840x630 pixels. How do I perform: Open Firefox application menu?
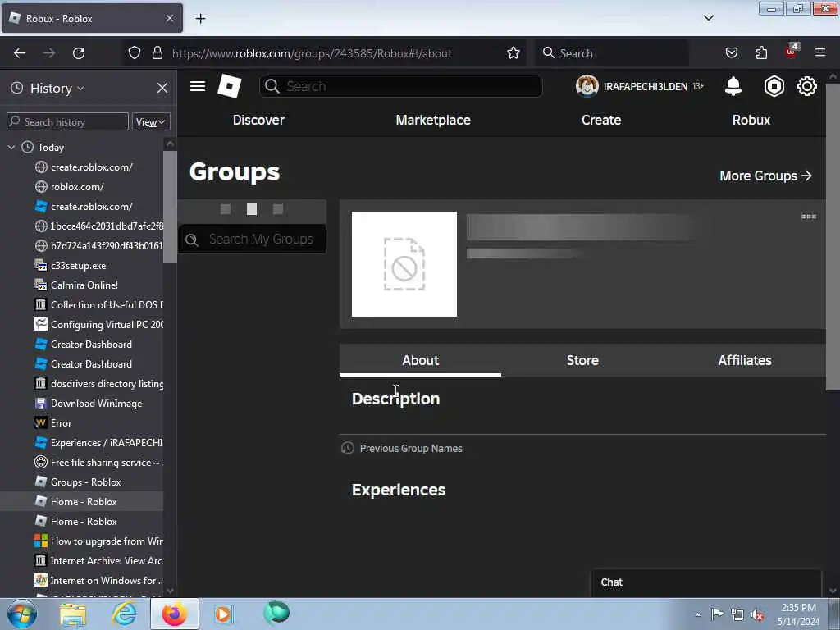[820, 52]
